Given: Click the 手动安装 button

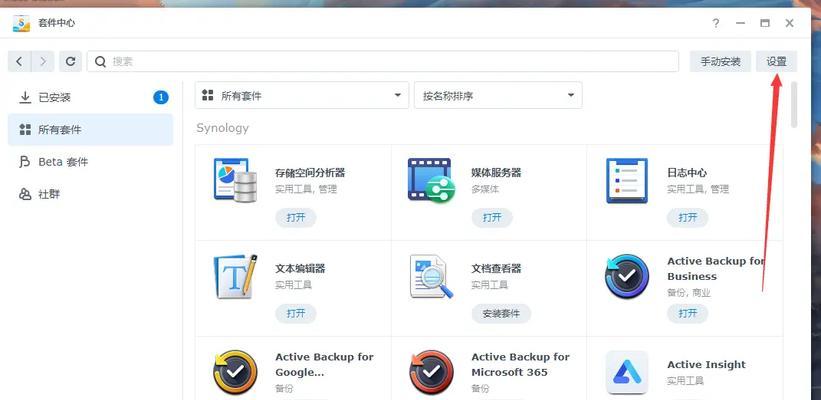Looking at the screenshot, I should (x=720, y=61).
